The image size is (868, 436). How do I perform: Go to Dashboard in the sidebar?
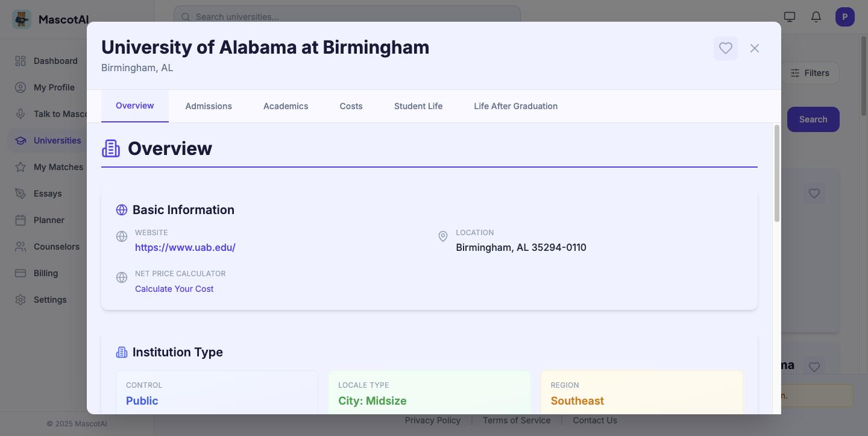point(55,61)
